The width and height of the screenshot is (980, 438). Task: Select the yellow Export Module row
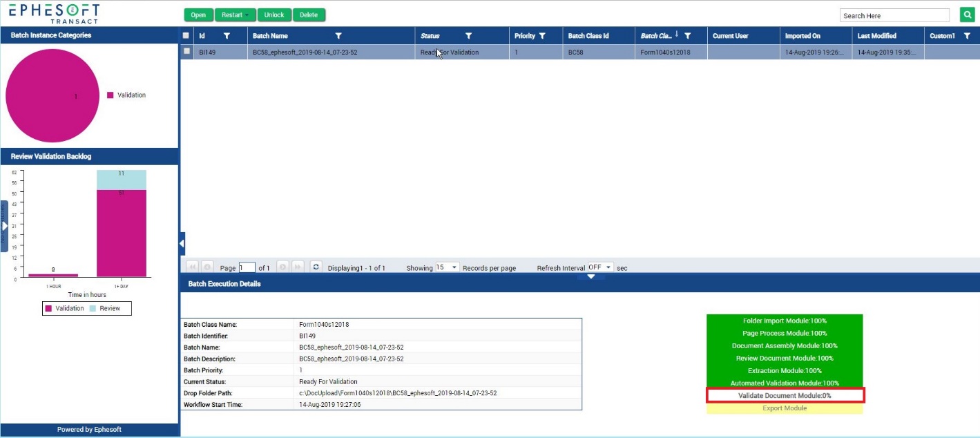[785, 408]
